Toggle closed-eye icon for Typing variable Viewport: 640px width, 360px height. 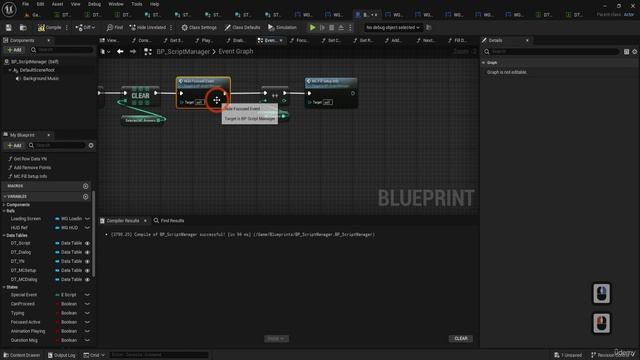87,313
